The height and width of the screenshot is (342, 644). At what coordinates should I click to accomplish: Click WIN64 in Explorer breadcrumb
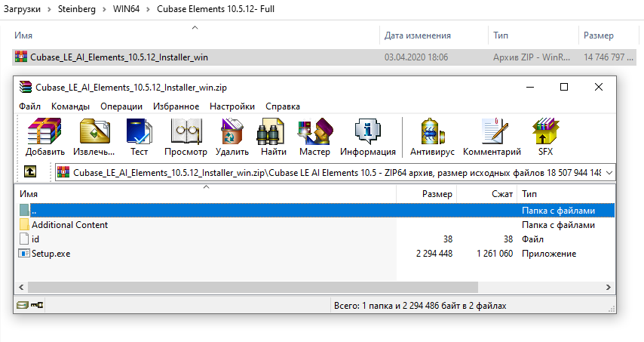126,9
